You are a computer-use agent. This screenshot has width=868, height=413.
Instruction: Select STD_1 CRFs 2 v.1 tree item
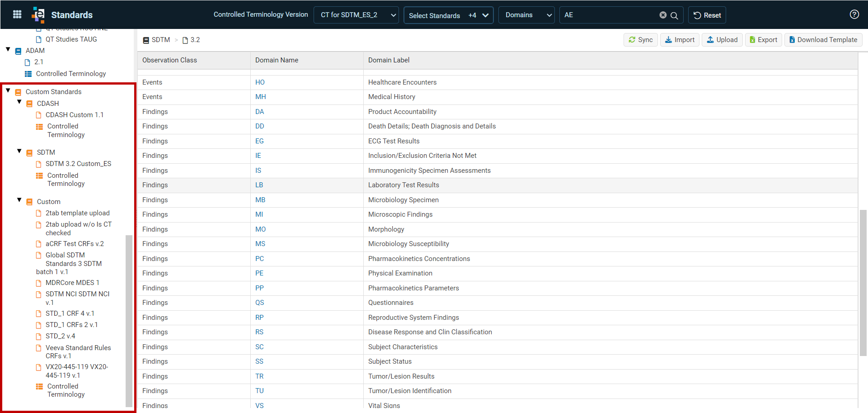(71, 325)
